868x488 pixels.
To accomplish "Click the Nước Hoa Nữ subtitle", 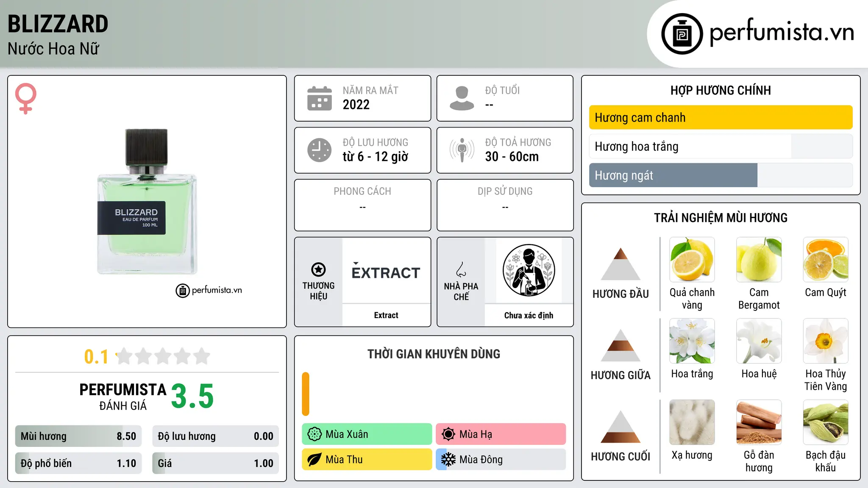I will 53,49.
